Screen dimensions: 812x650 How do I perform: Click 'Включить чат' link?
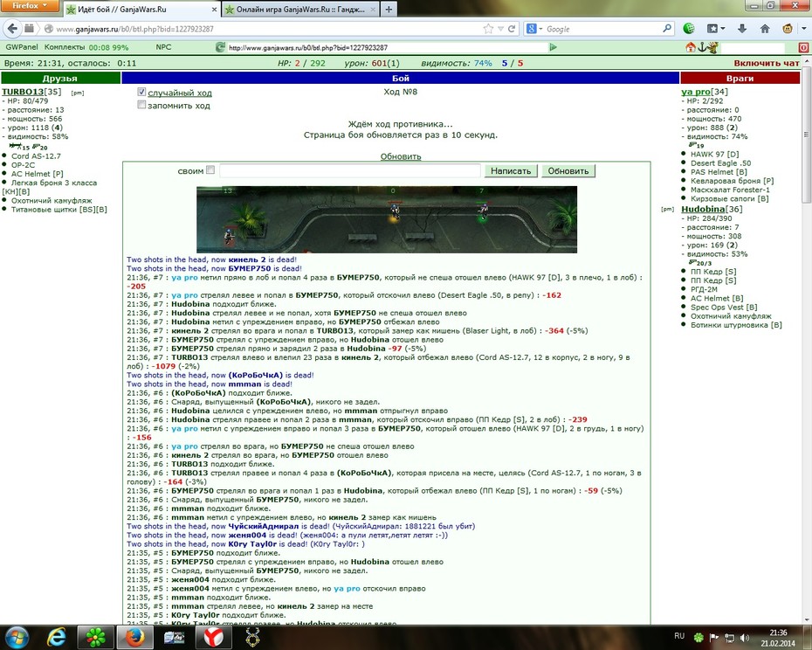tap(767, 63)
